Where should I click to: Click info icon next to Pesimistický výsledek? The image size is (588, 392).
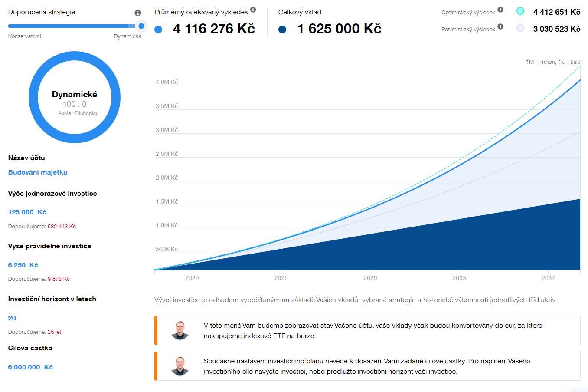pyautogui.click(x=500, y=26)
